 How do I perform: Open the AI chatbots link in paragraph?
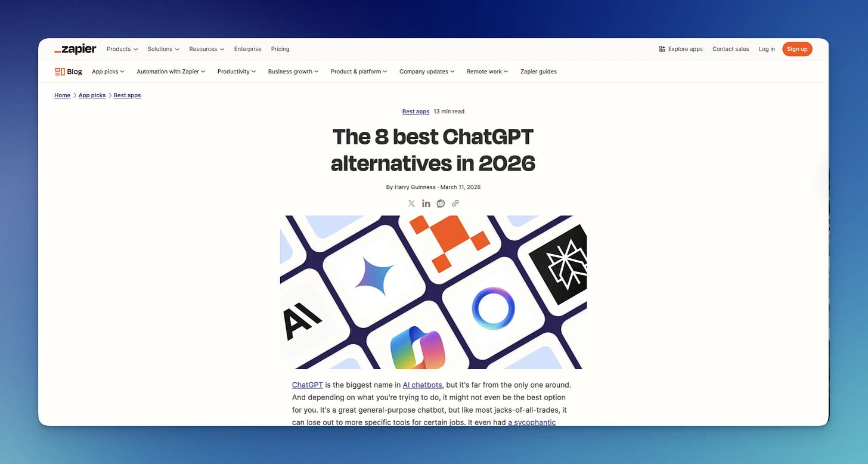pos(423,385)
